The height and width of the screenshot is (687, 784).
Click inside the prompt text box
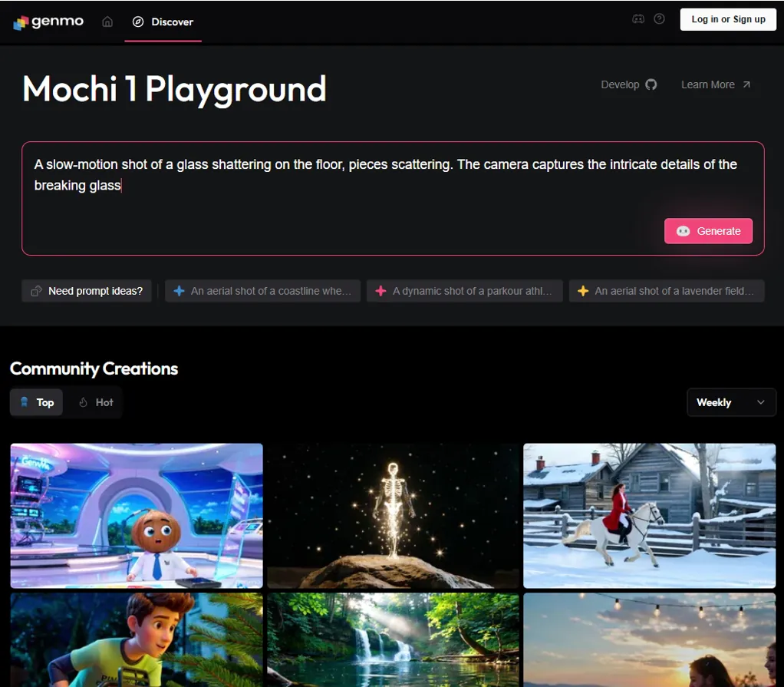(393, 198)
